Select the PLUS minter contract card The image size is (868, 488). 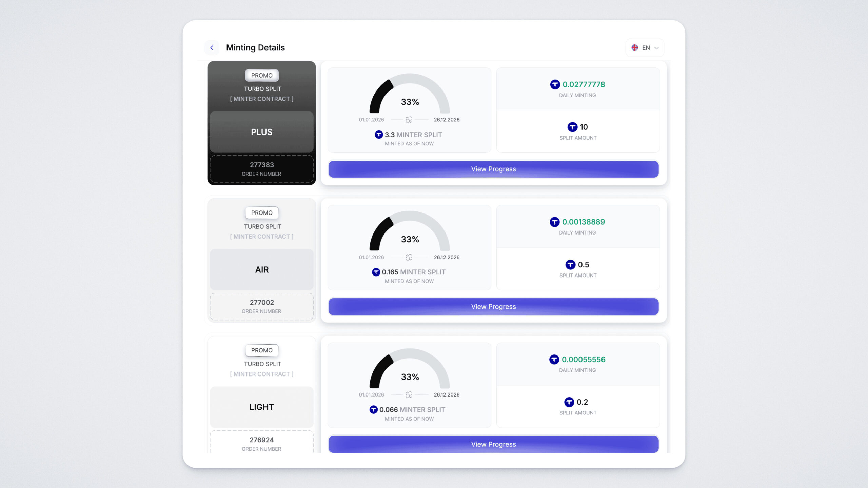261,132
